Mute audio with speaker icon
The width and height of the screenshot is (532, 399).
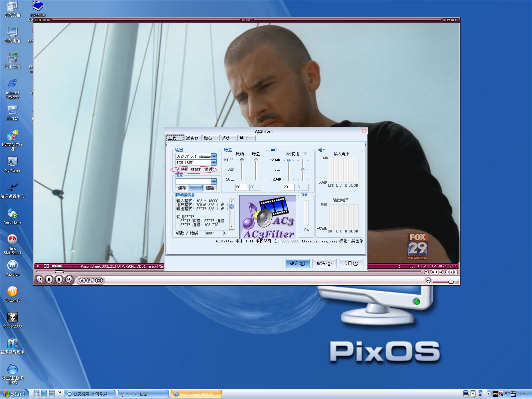[x=428, y=280]
